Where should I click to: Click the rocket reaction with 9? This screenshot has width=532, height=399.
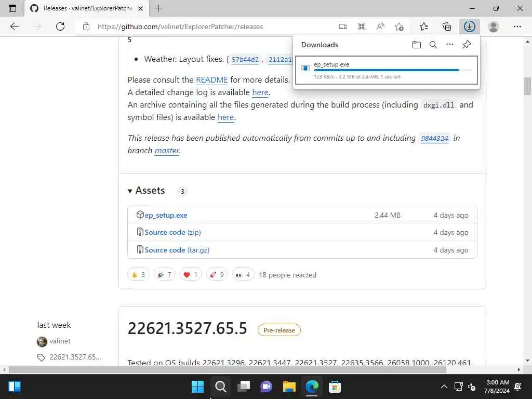[x=217, y=275]
